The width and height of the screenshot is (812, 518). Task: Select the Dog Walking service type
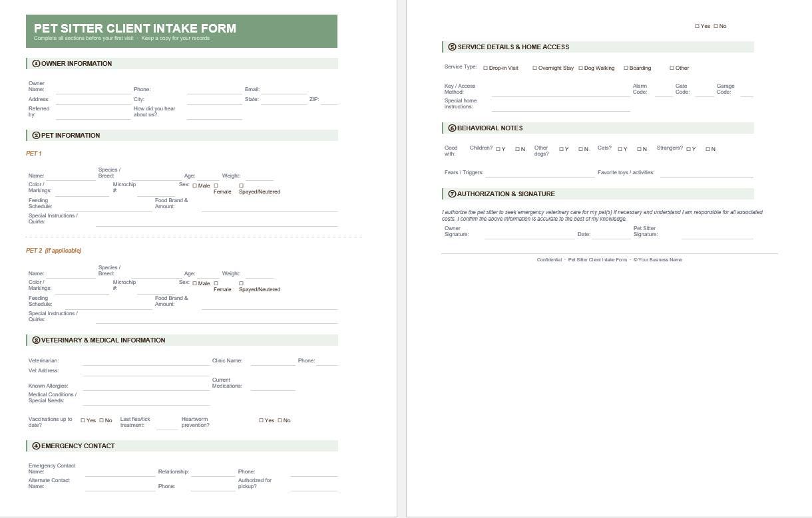pos(581,68)
